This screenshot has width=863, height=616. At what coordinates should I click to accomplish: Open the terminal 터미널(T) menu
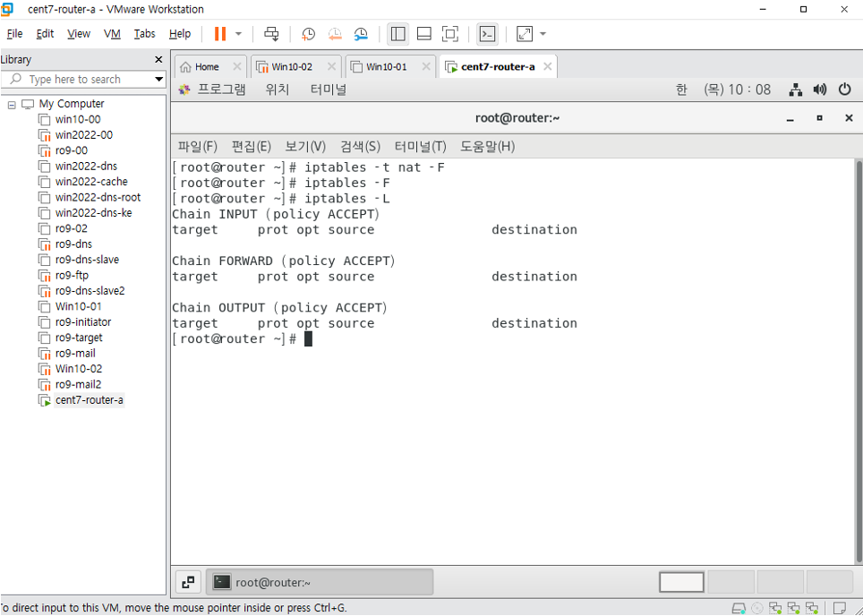click(x=421, y=147)
